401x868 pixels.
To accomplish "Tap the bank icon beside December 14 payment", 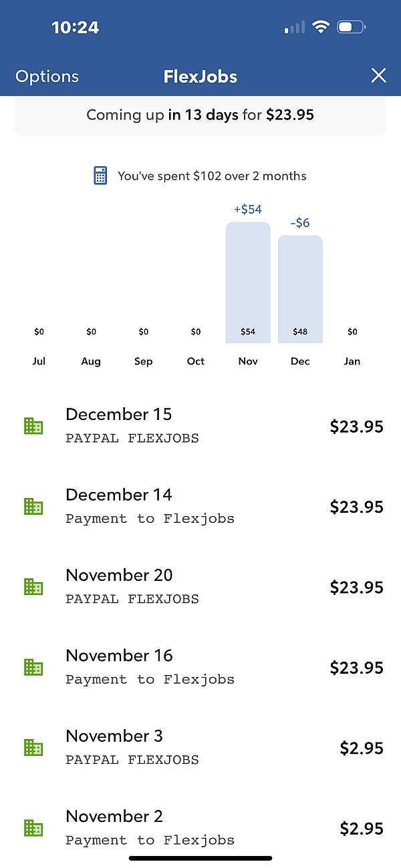I will 33,506.
